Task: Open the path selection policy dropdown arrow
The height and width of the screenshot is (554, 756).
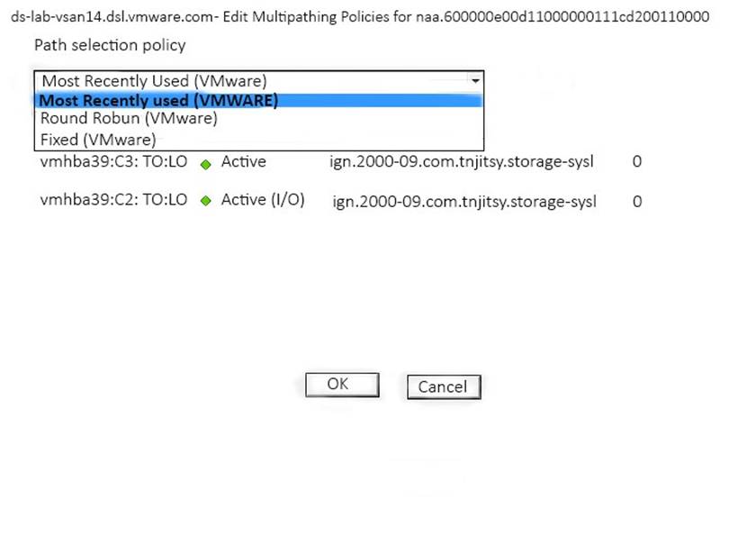Action: click(475, 80)
